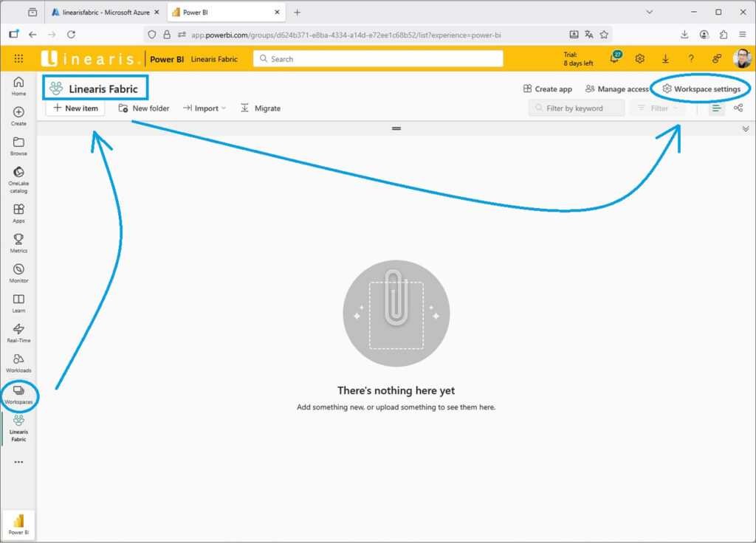Click the Power BI header label
The width and height of the screenshot is (756, 543).
(167, 59)
